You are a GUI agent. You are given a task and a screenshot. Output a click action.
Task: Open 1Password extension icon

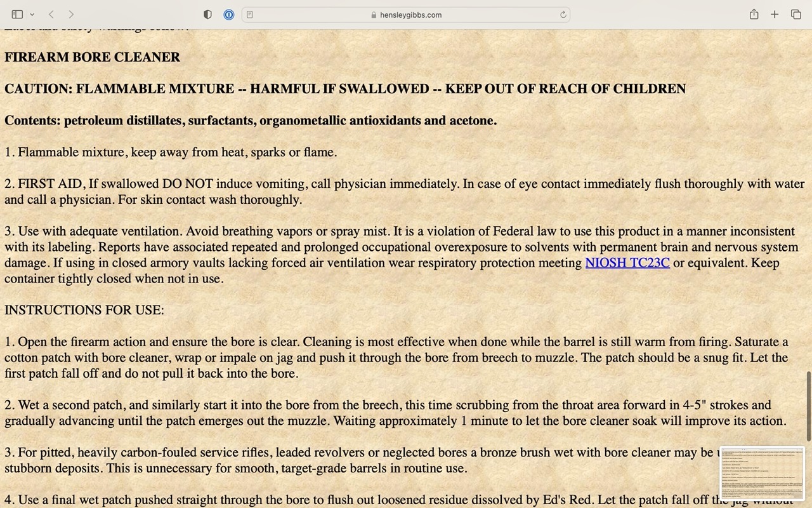click(229, 15)
